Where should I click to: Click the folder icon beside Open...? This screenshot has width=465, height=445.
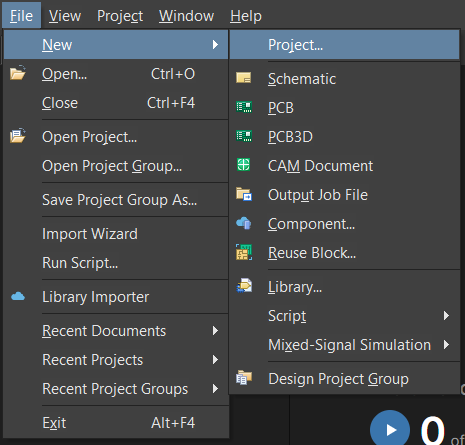[x=18, y=73]
